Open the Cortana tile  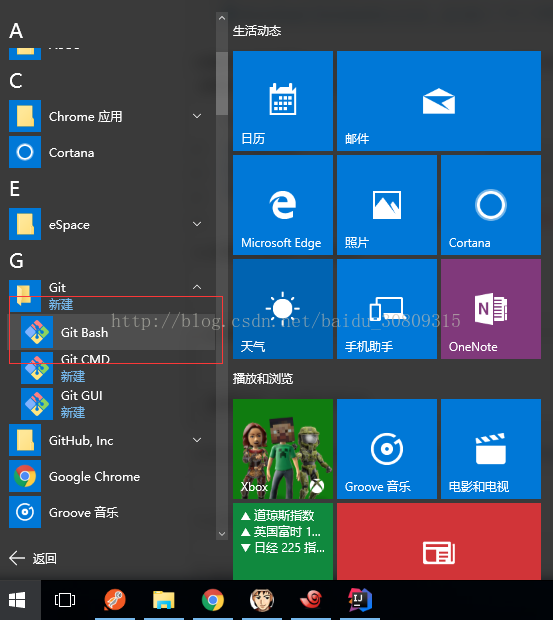[491, 205]
